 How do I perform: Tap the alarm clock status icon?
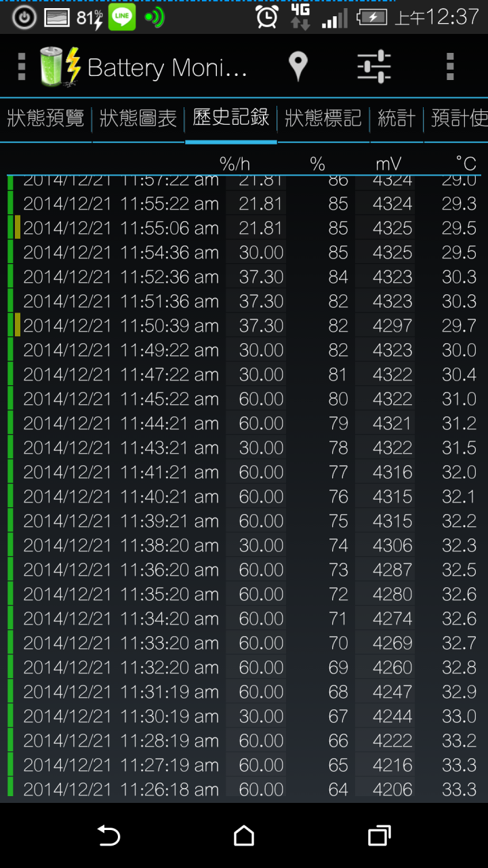[267, 17]
